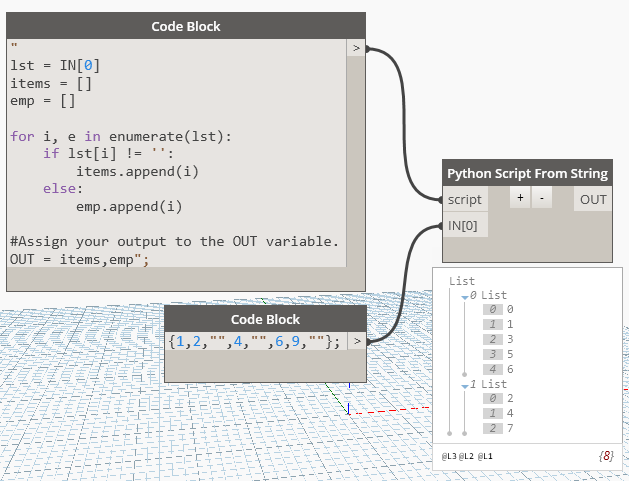Click the 'else:' line in the code
Viewport: 629px width, 481px height.
coord(63,189)
